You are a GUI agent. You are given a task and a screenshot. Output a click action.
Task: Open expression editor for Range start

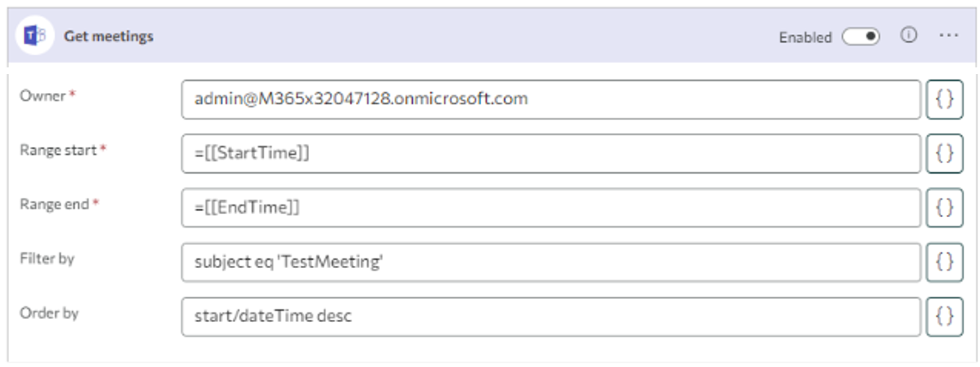(944, 154)
